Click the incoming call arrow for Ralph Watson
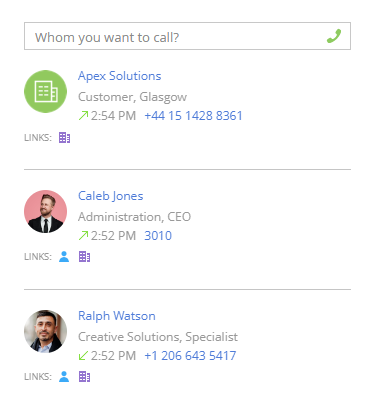Image resolution: width=383 pixels, height=408 pixels. (x=83, y=356)
